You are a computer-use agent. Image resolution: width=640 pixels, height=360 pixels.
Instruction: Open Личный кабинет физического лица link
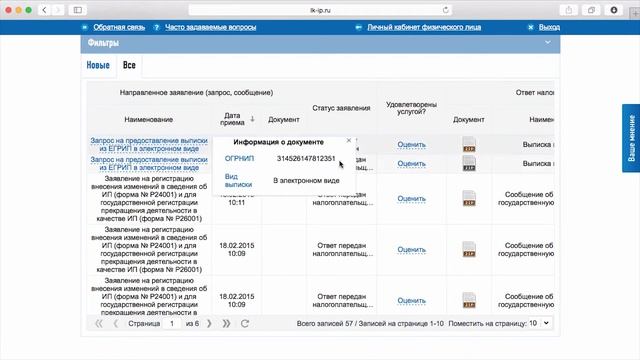[424, 27]
